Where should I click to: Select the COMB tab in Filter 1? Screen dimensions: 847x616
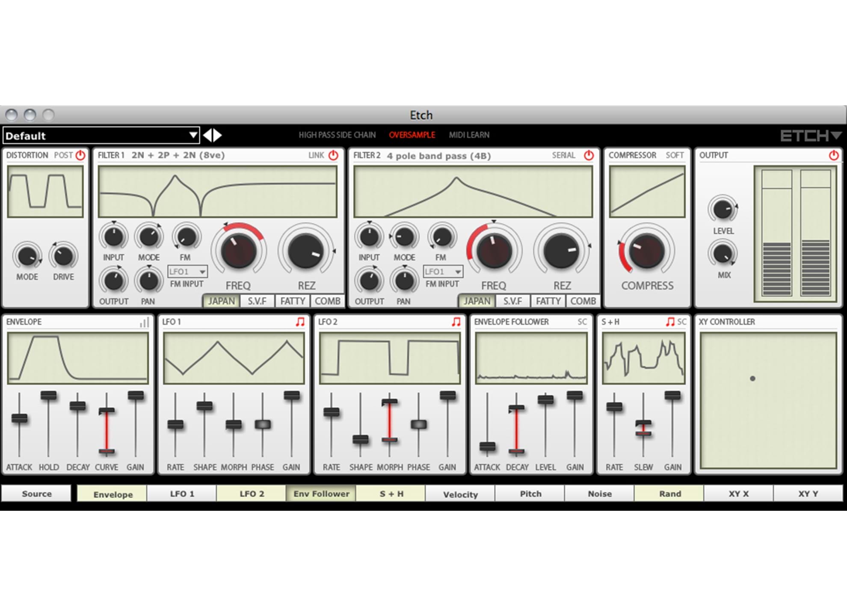[327, 301]
